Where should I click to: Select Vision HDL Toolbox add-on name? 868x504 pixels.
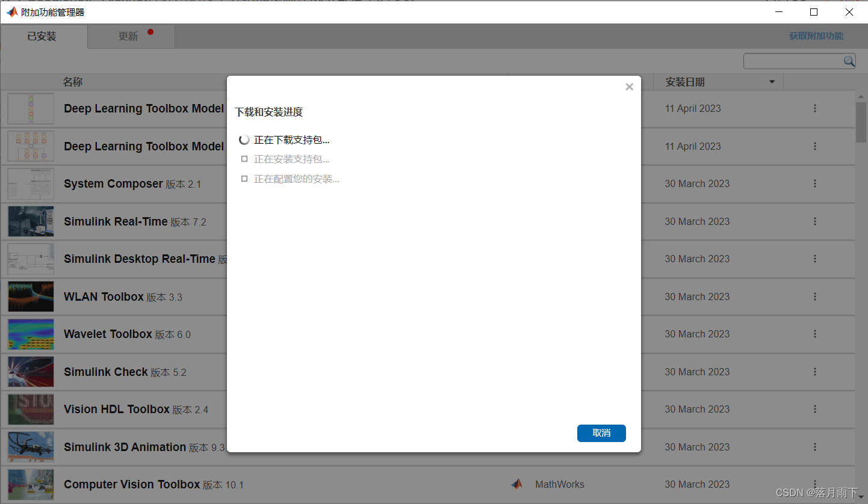point(117,409)
